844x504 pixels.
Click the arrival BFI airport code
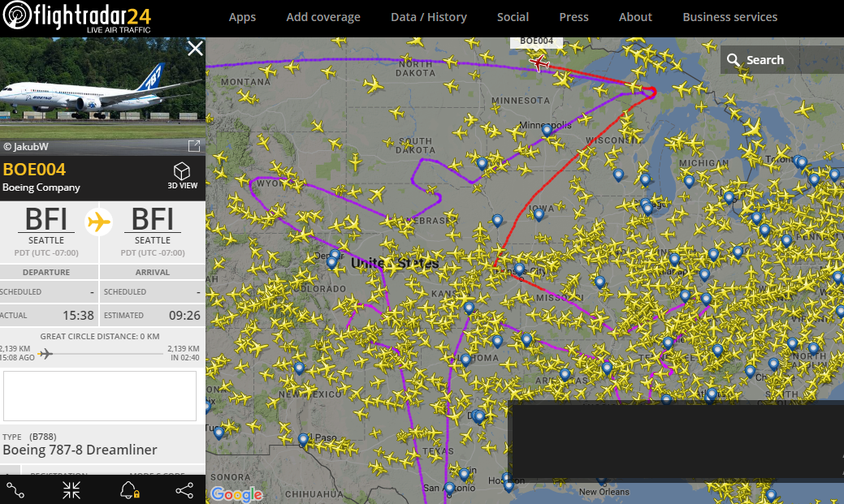tap(153, 219)
